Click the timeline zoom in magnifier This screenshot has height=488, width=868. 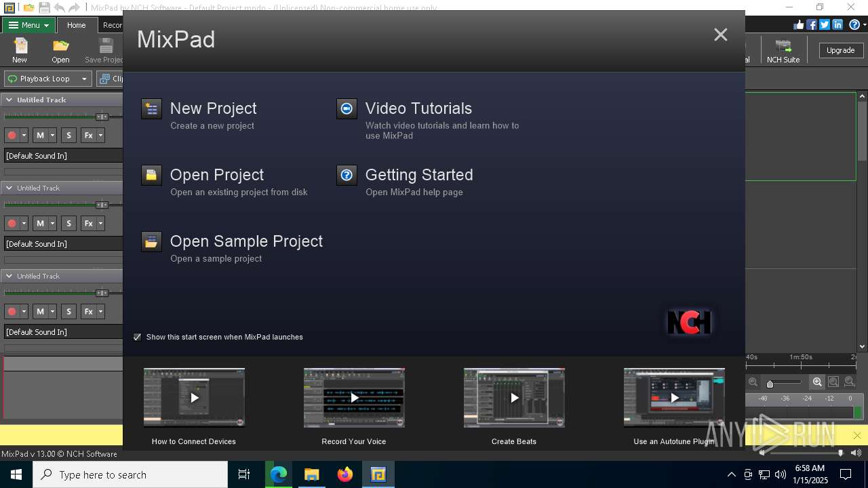coord(818,382)
